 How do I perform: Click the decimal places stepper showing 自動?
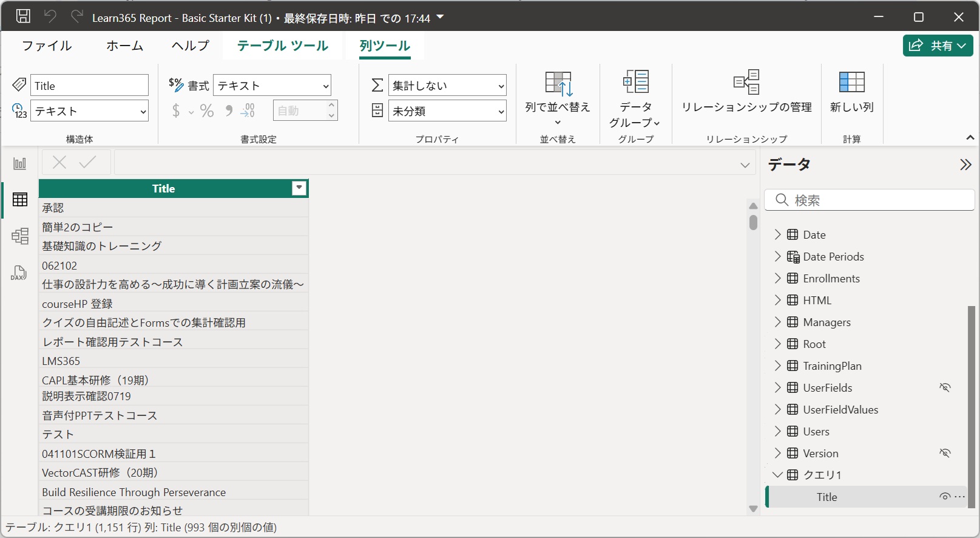coord(306,111)
